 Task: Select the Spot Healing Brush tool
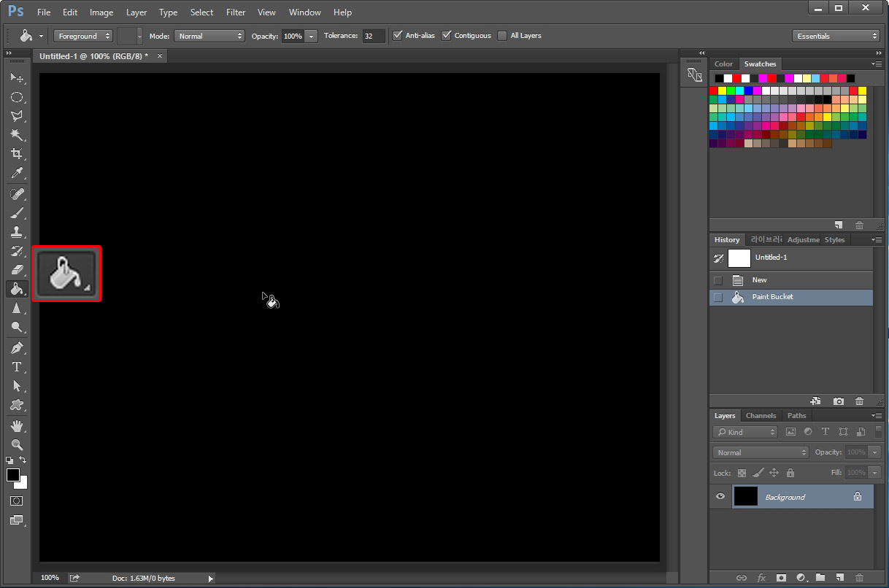16,194
